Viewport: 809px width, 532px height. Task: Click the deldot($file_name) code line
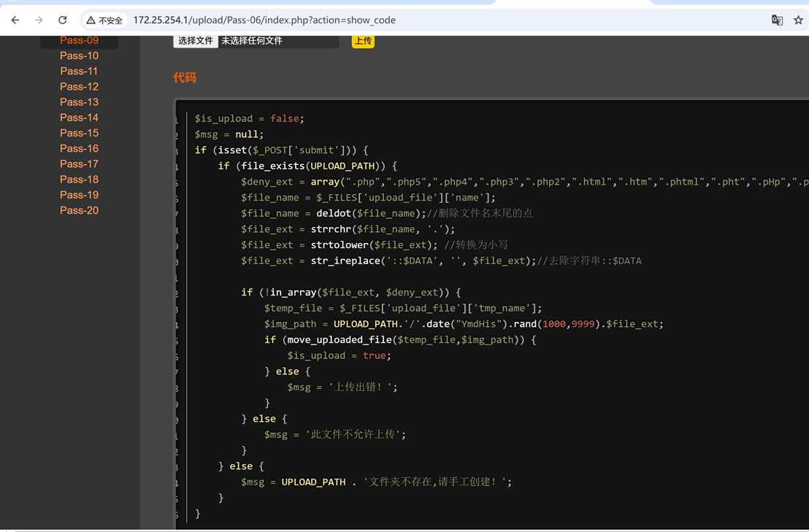tap(387, 213)
